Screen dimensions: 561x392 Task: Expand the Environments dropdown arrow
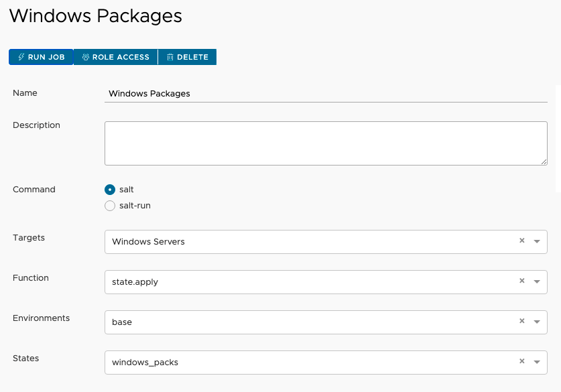537,322
